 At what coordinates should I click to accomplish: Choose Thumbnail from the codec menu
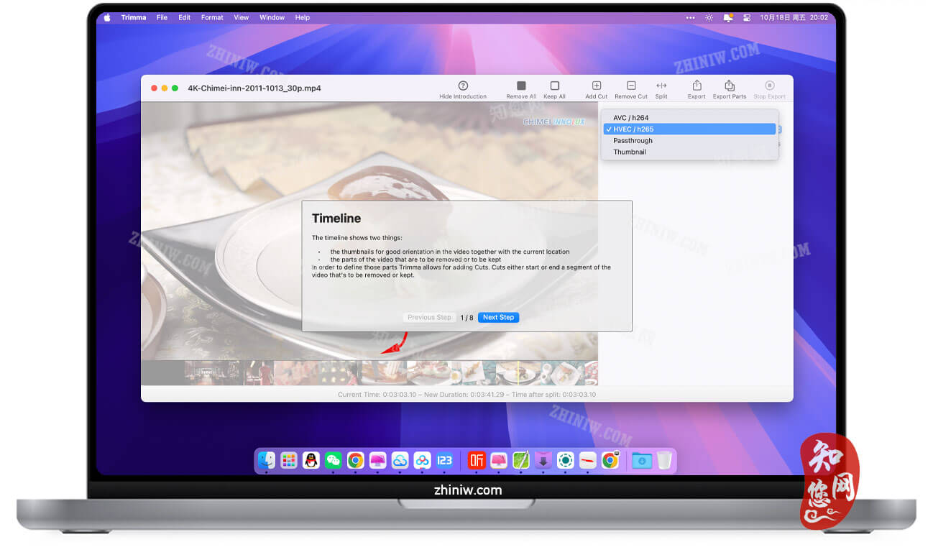point(690,152)
